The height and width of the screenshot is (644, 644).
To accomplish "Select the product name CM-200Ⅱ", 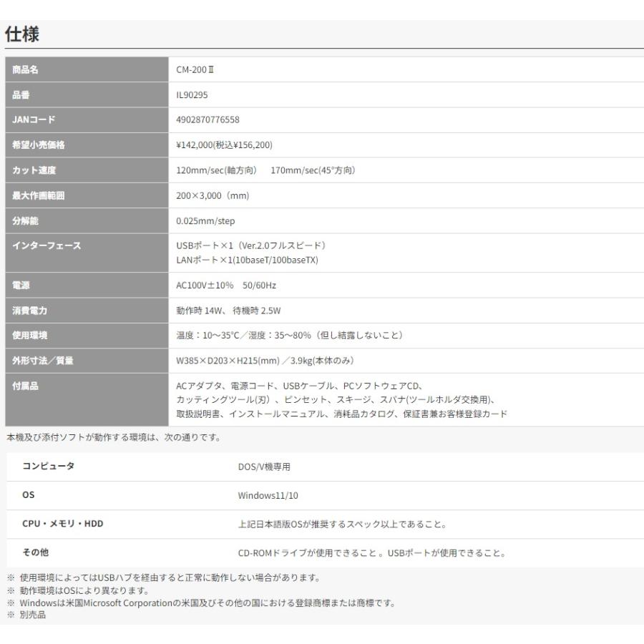I will (x=195, y=70).
